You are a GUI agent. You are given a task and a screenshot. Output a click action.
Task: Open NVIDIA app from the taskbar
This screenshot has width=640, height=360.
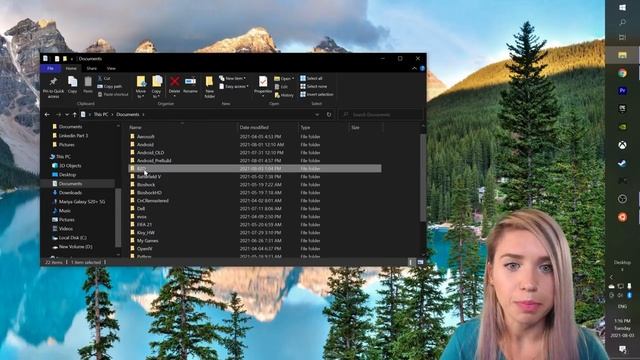[622, 127]
